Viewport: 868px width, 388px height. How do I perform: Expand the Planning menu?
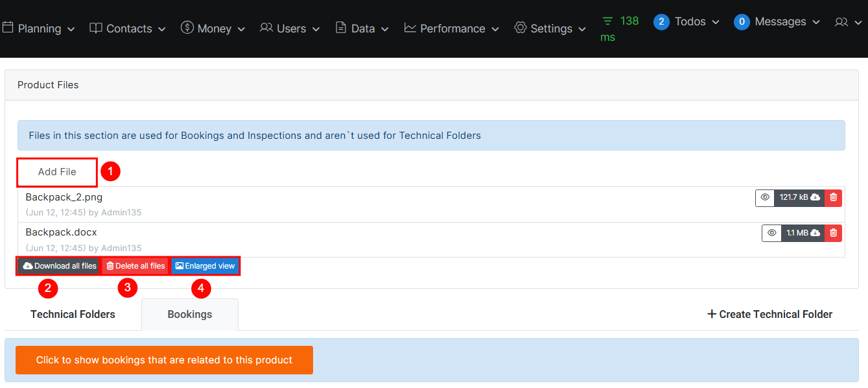[x=39, y=29]
